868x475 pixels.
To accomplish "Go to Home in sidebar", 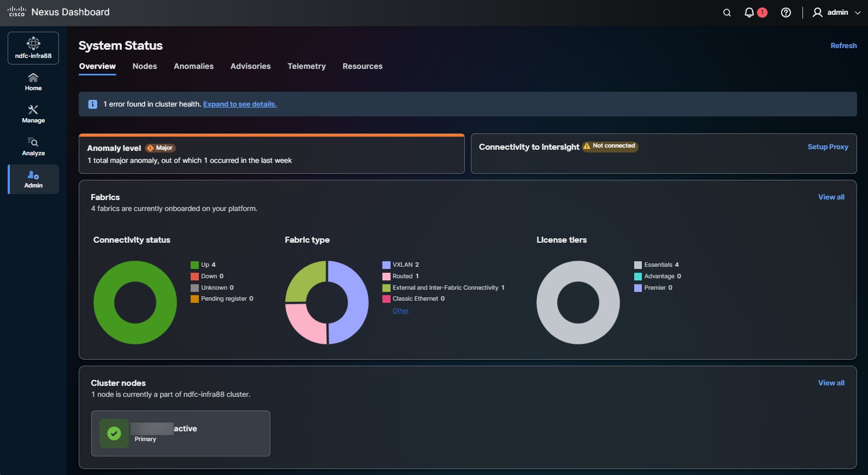I will [x=33, y=82].
